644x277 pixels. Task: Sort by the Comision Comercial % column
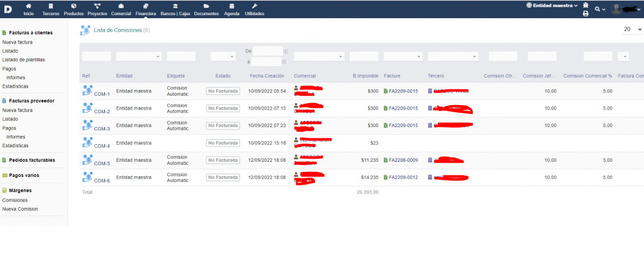pos(588,76)
